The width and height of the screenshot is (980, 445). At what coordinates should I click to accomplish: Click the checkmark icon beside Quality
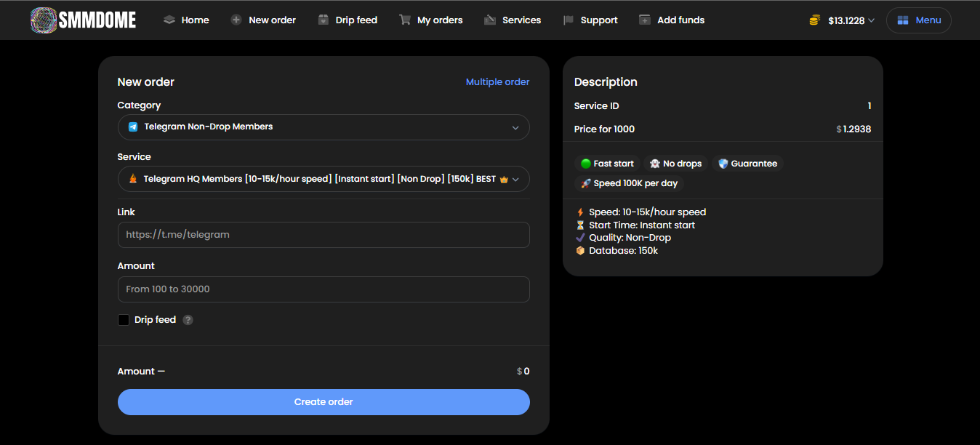point(580,238)
